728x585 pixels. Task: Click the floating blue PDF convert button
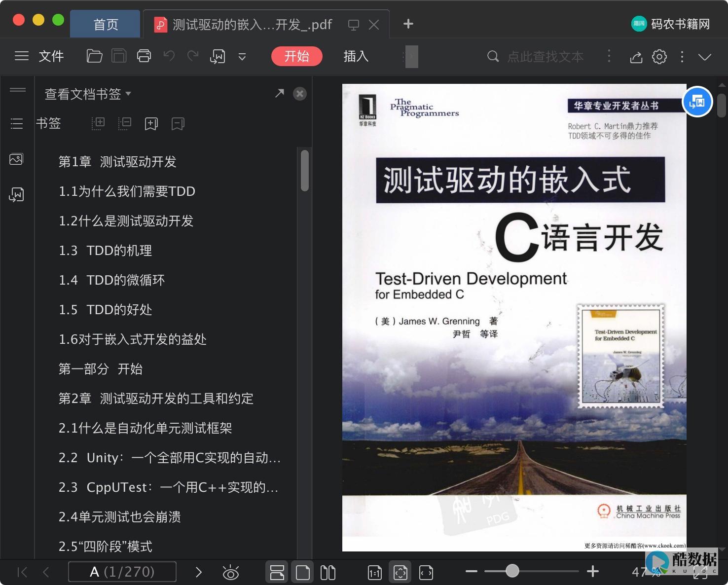(x=697, y=102)
